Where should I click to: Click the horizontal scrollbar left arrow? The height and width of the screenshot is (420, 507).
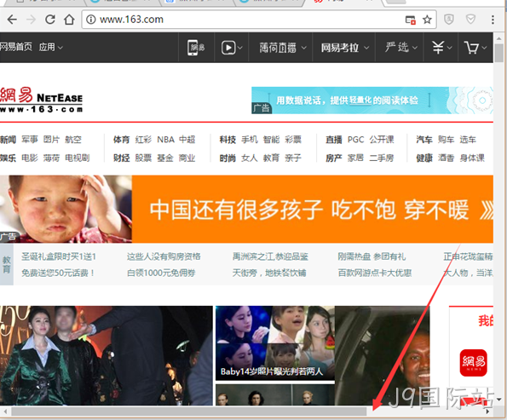pos(5,411)
